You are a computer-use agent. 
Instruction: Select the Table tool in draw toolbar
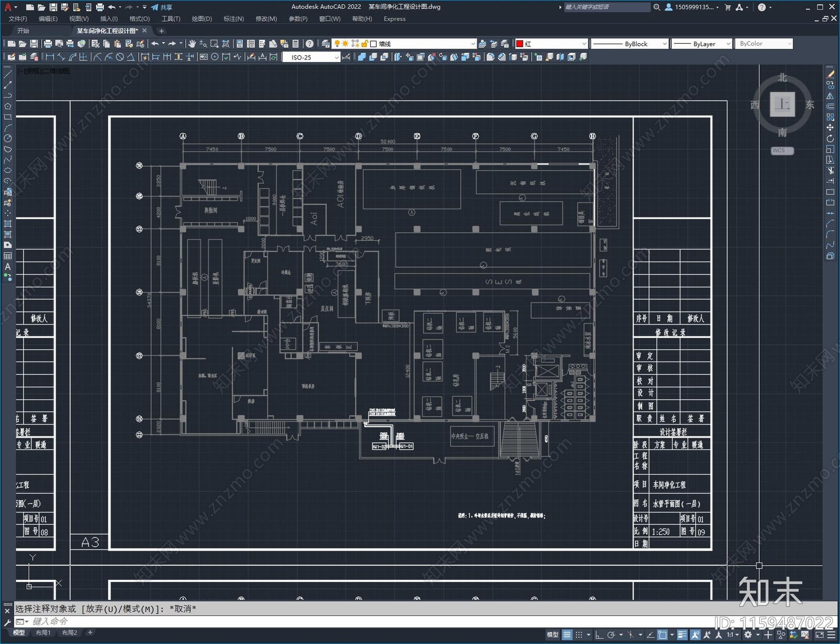click(8, 256)
